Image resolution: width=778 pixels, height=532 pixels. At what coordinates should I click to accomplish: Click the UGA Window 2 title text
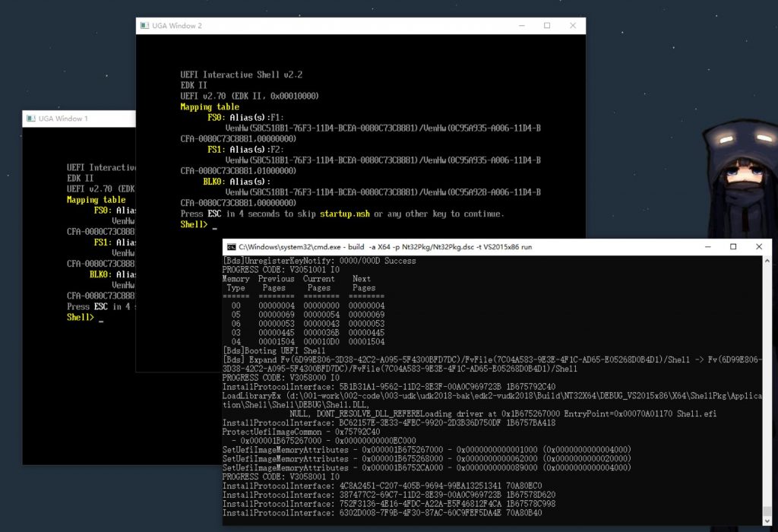[x=177, y=26]
